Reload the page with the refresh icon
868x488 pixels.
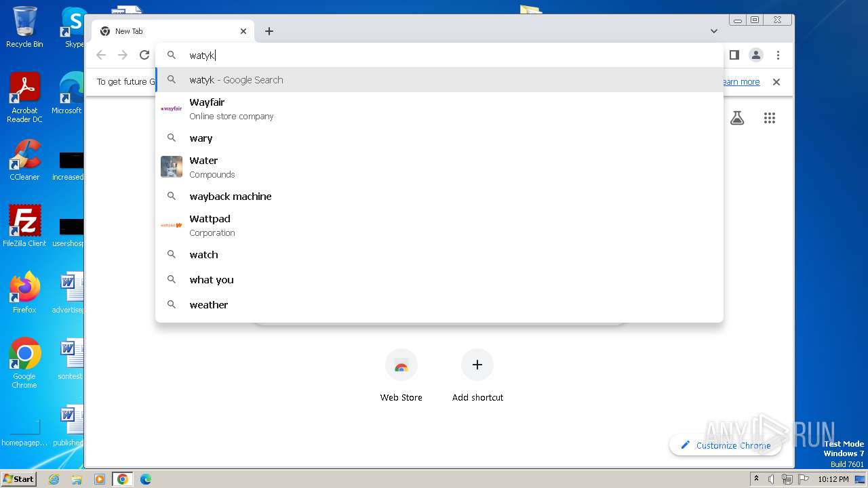tap(144, 55)
